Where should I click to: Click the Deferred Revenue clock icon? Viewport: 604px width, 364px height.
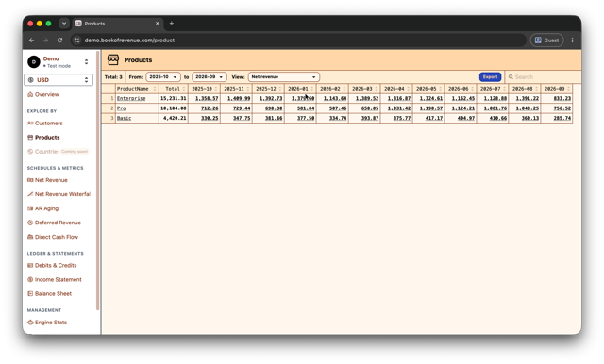click(30, 223)
